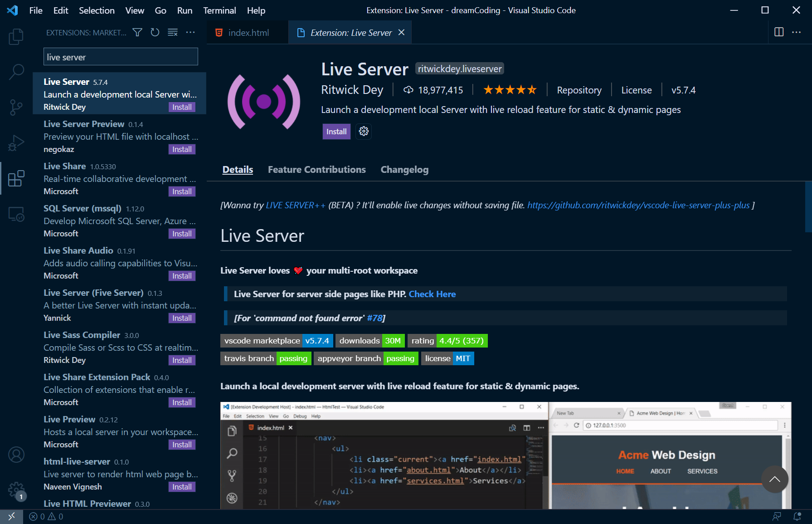Open the vscode-live-server-plus-plus GitHub URL
The image size is (812, 524).
[638, 205]
